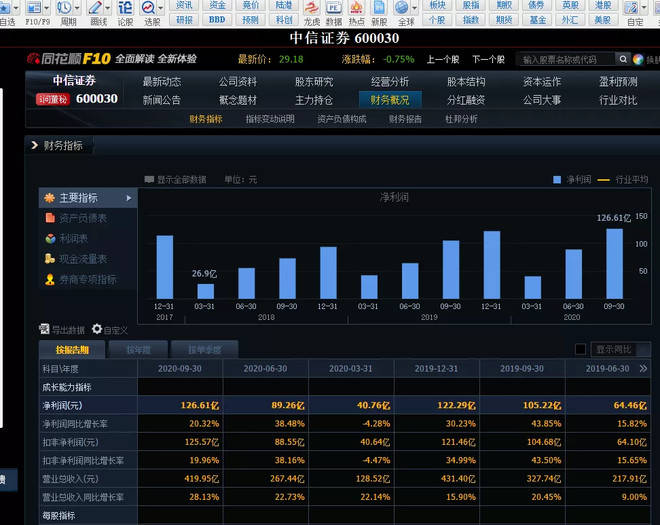Expand the 自定 dropdown arrow
This screenshot has width=660, height=525.
(644, 8)
